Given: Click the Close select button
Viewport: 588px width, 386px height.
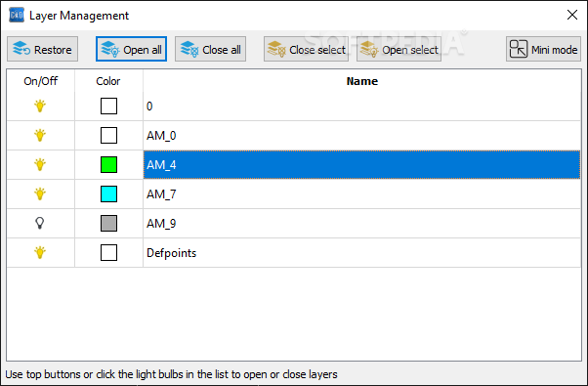Looking at the screenshot, I should pos(306,49).
